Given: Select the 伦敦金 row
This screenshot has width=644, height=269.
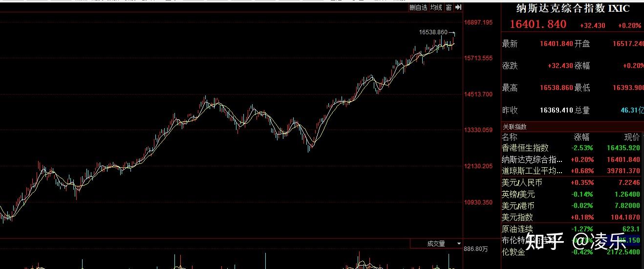Looking at the screenshot, I should pyautogui.click(x=571, y=252).
